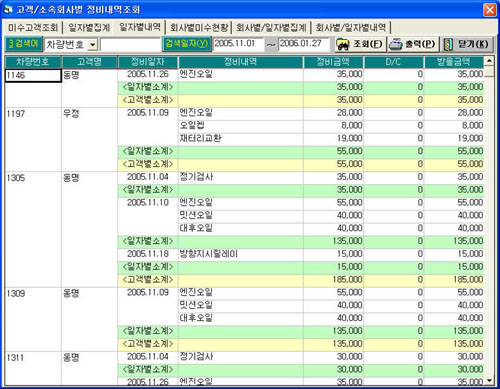Image resolution: width=500 pixels, height=389 pixels.
Task: Switch to the 회사별/일자별집계 tab
Action: (271, 27)
